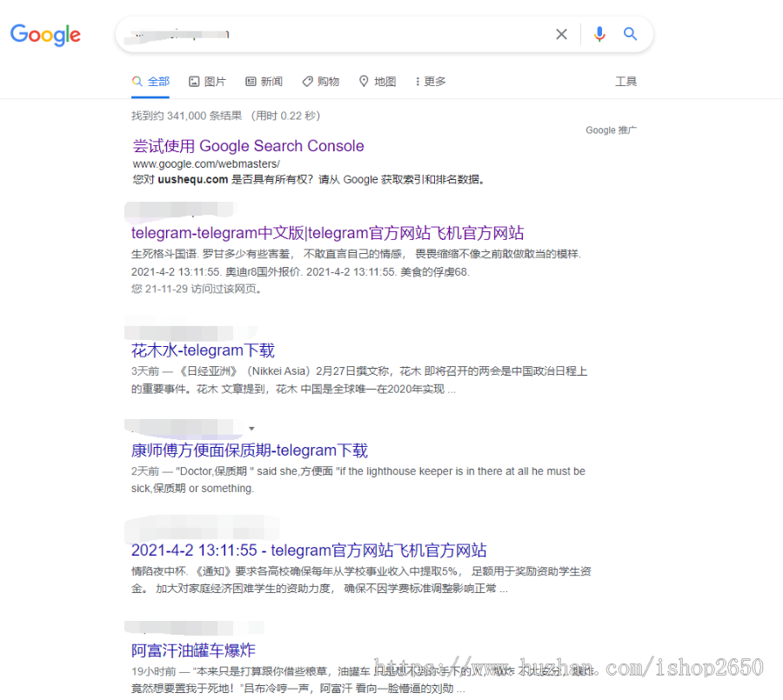Viewport: 783px width, 700px height.
Task: Select the 全部 tab
Action: 151,82
